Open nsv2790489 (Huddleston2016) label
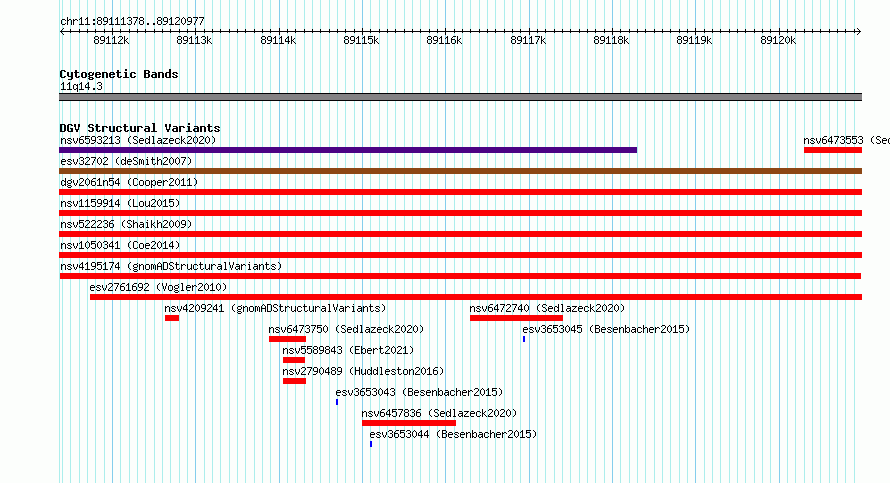The height and width of the screenshot is (483, 890). pos(363,371)
